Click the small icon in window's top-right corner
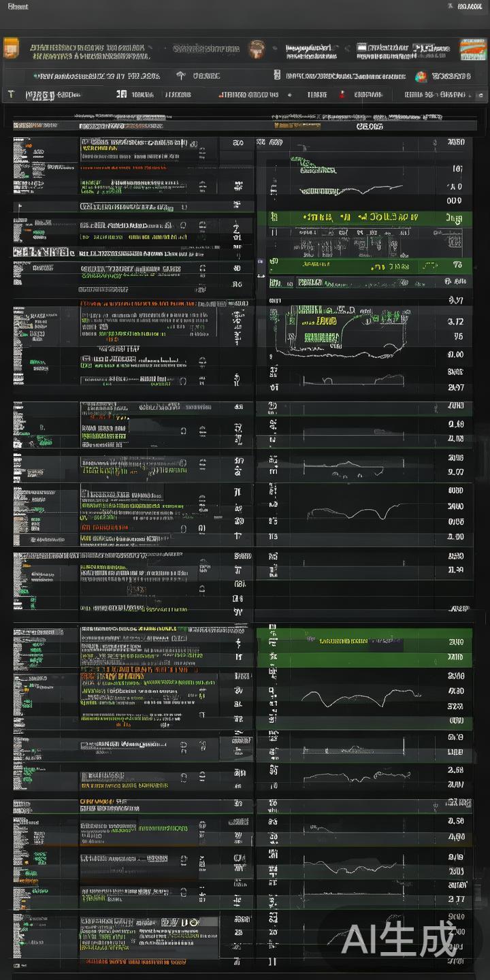 (x=450, y=7)
